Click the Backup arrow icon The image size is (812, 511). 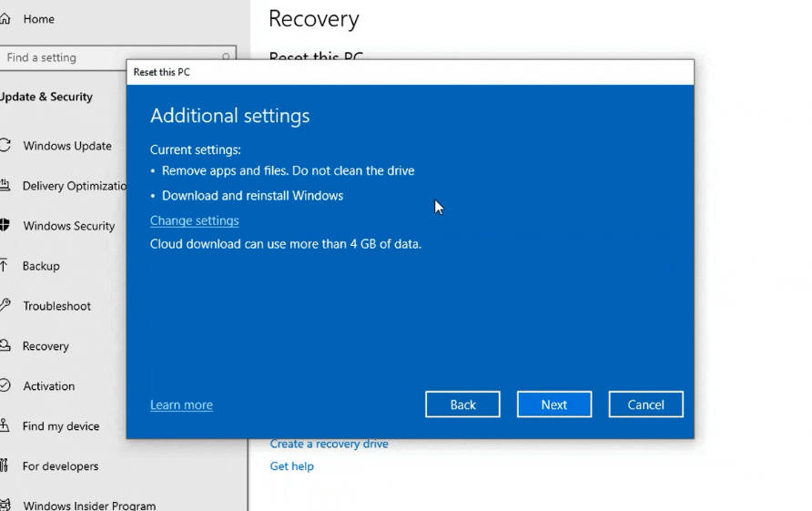pos(5,266)
